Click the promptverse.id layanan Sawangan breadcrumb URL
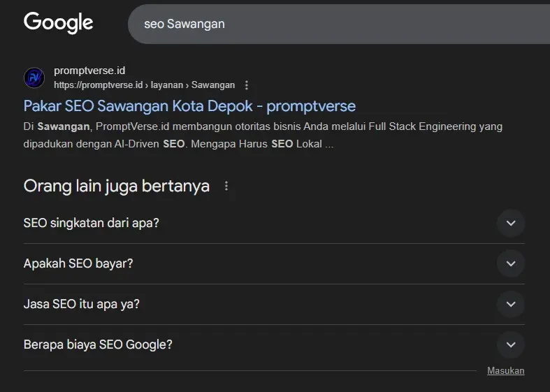Image resolution: width=550 pixels, height=392 pixels. tap(144, 85)
